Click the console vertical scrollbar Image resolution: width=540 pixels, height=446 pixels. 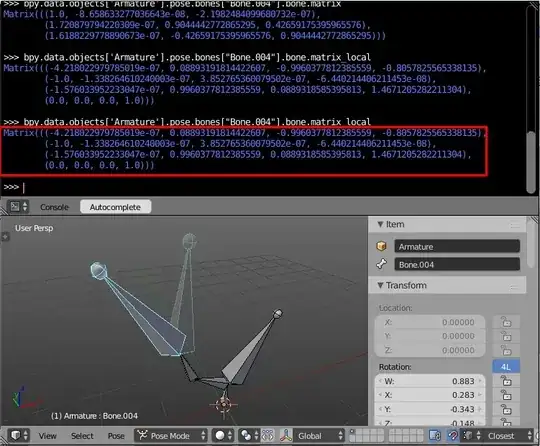[531, 162]
